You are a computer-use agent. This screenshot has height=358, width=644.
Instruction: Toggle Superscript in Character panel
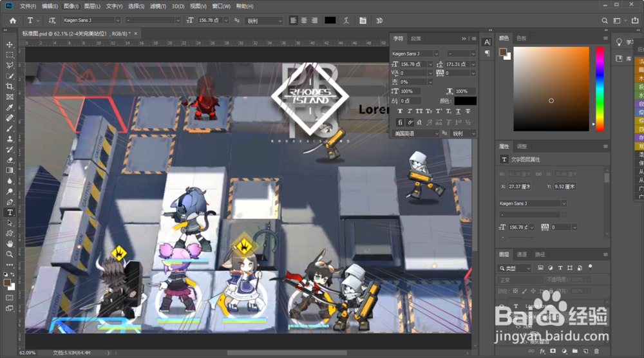[439, 111]
